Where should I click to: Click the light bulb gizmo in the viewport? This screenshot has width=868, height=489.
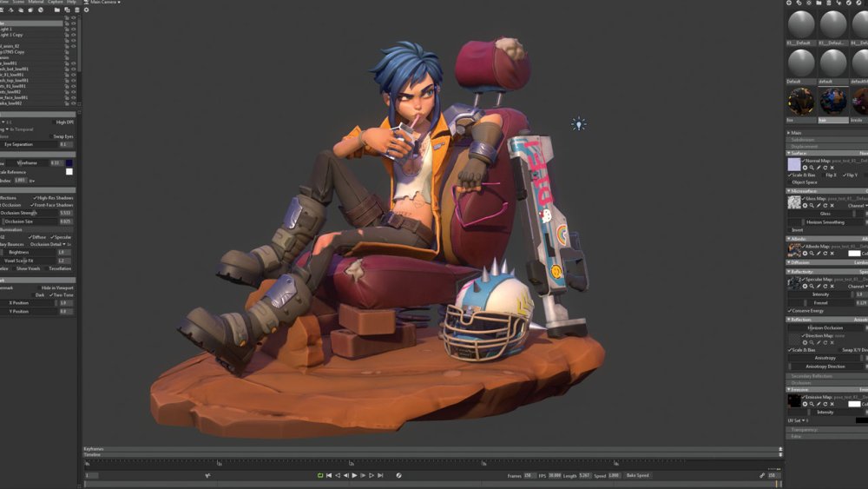[x=578, y=124]
